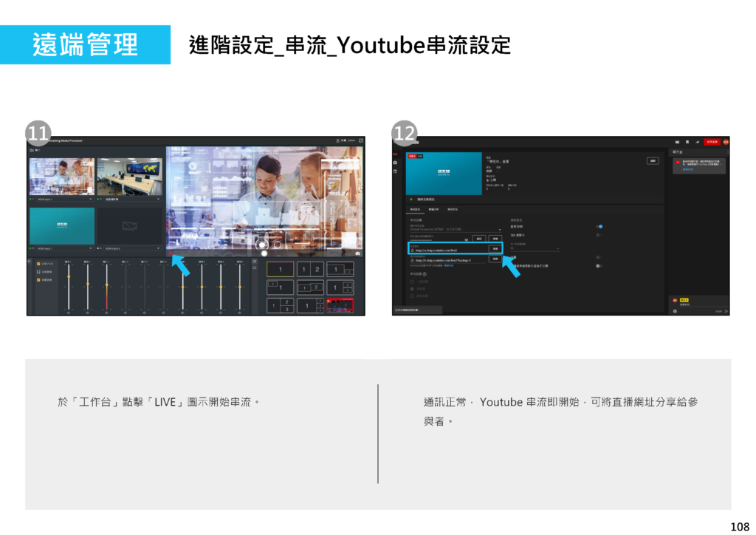756x535 pixels.
Task: Click the red end stream button
Action: point(712,141)
